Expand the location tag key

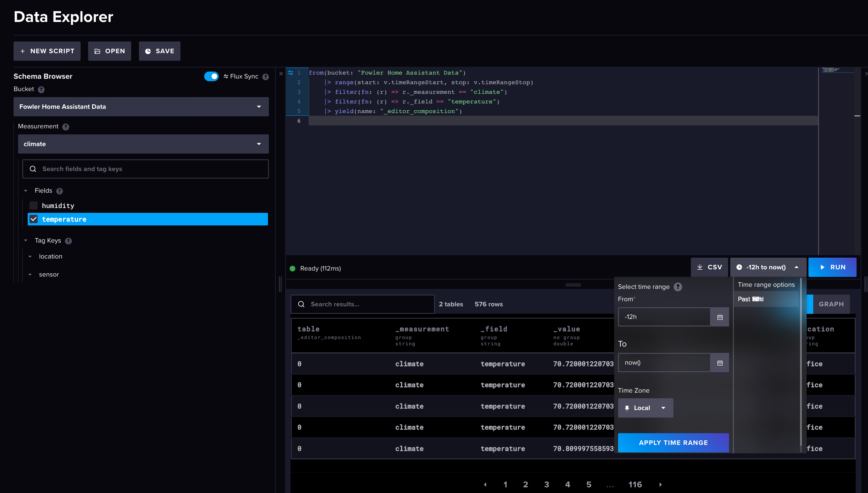[x=30, y=256]
